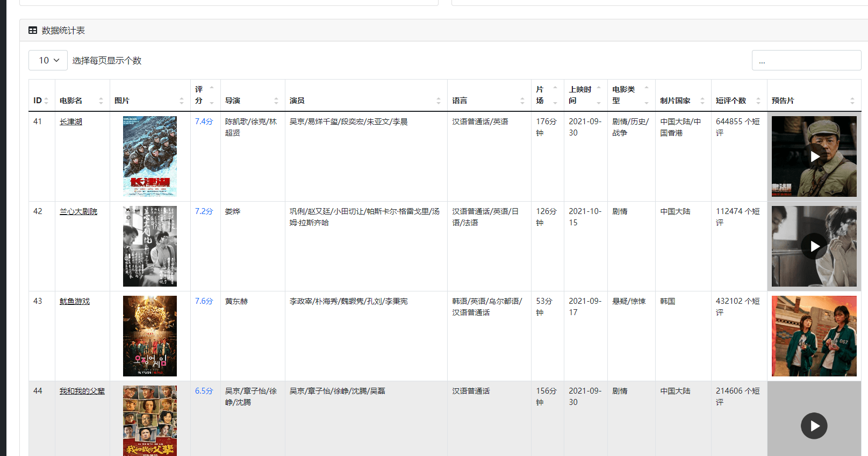
Task: Open the 10 per-page dropdown
Action: [48, 60]
